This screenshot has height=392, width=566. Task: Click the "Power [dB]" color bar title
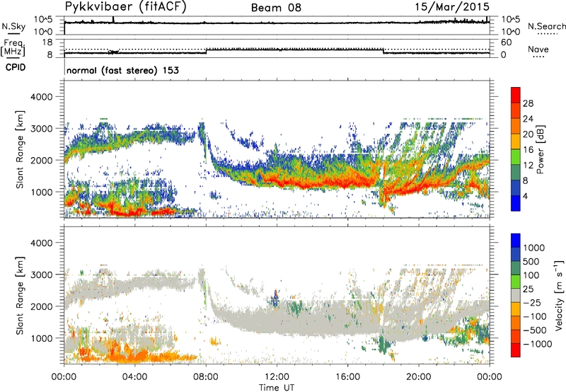(x=540, y=149)
